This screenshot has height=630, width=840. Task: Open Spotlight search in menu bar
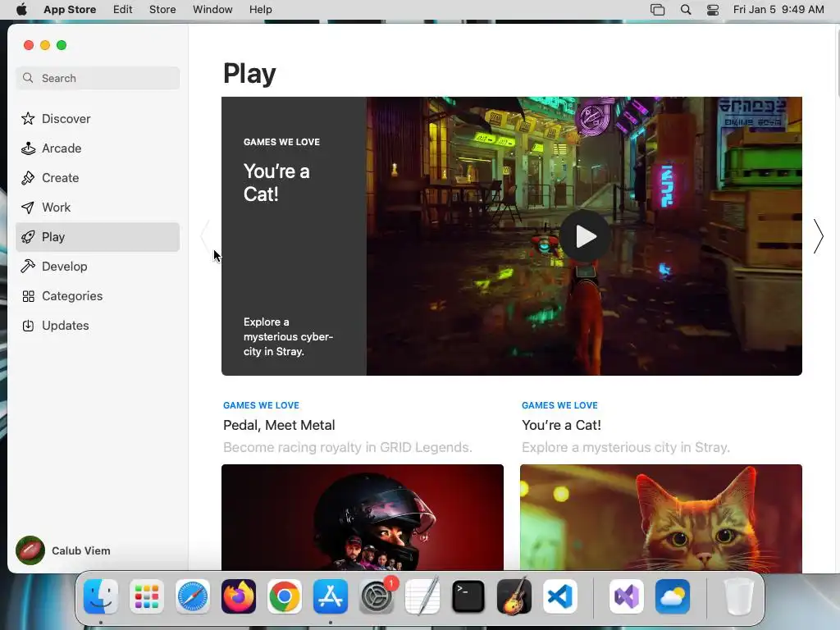(x=686, y=10)
